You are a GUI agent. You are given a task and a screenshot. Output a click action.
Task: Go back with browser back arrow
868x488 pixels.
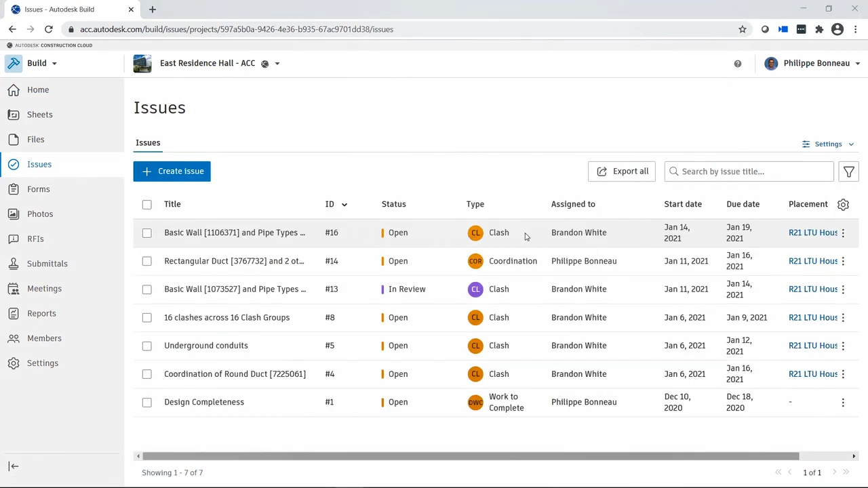(x=12, y=29)
